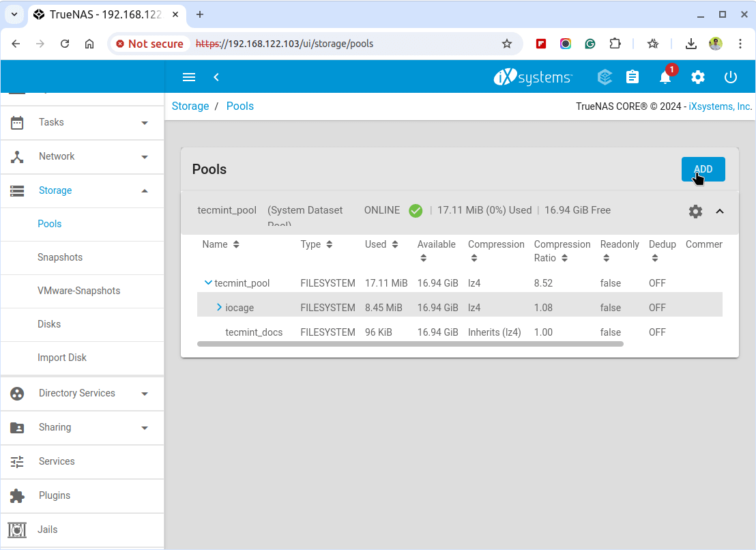Open a new browser tab
Viewport: 756px width, 550px height.
coord(200,14)
